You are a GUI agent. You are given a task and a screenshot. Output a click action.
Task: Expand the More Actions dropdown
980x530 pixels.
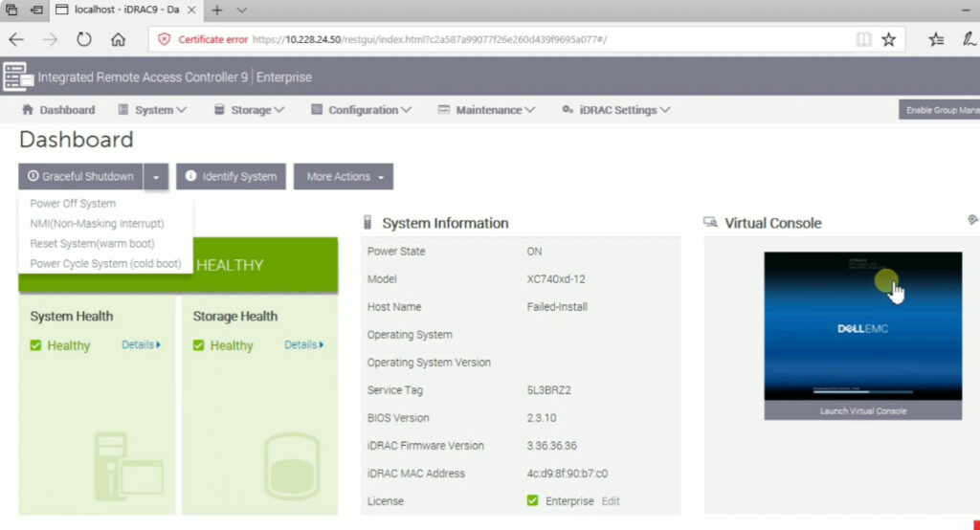pos(344,177)
